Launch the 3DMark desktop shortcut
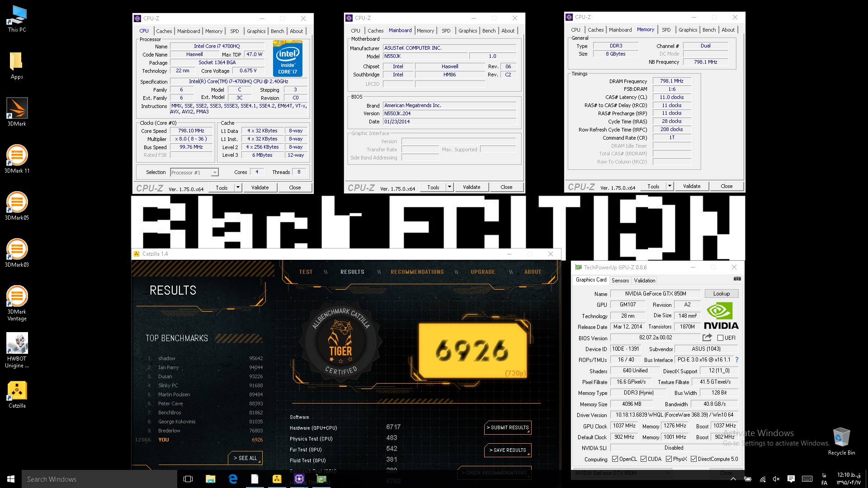The image size is (868, 488). [17, 112]
